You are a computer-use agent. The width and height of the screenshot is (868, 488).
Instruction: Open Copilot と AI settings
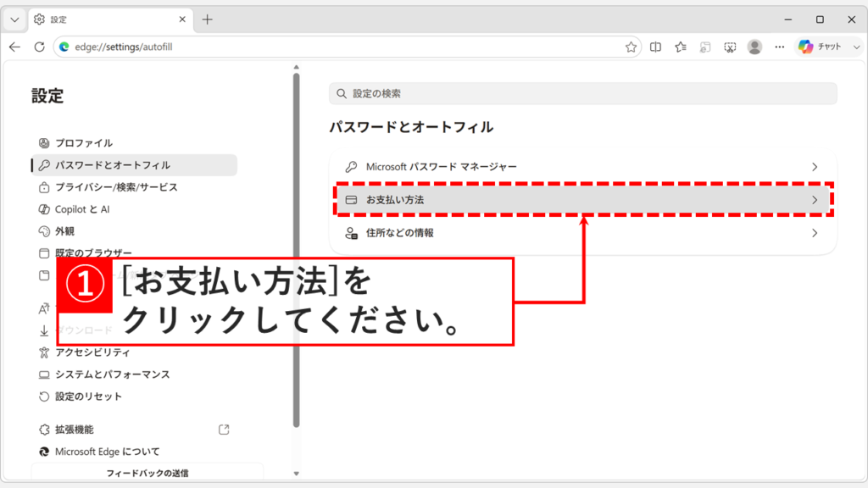click(x=135, y=209)
